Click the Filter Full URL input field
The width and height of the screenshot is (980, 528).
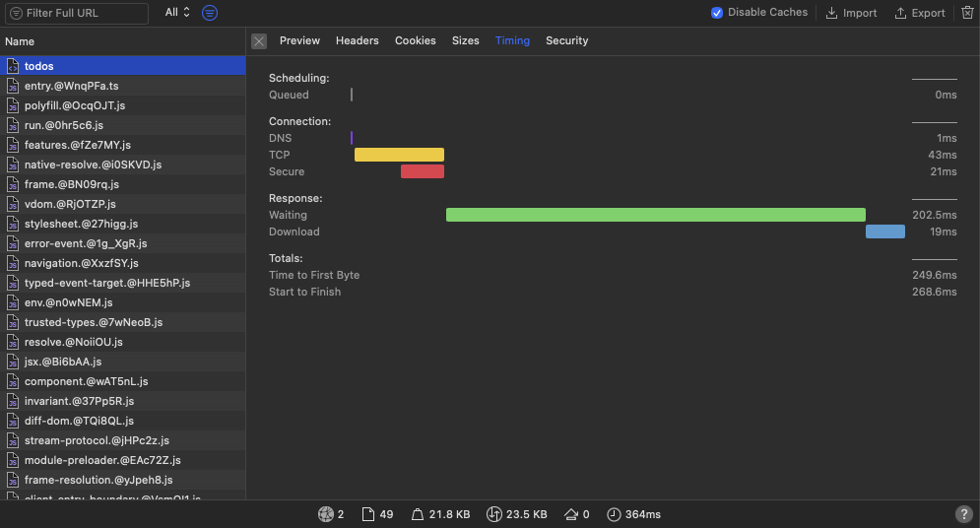tap(76, 13)
